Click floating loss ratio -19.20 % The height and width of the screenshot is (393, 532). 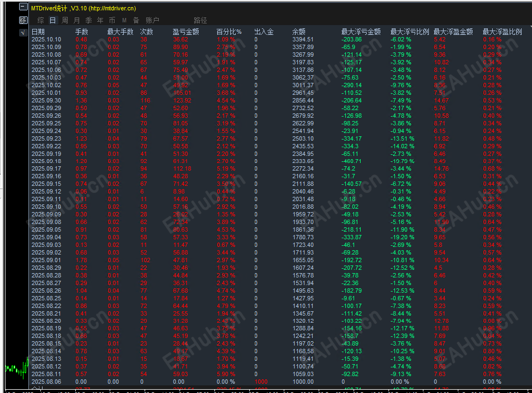(x=402, y=237)
